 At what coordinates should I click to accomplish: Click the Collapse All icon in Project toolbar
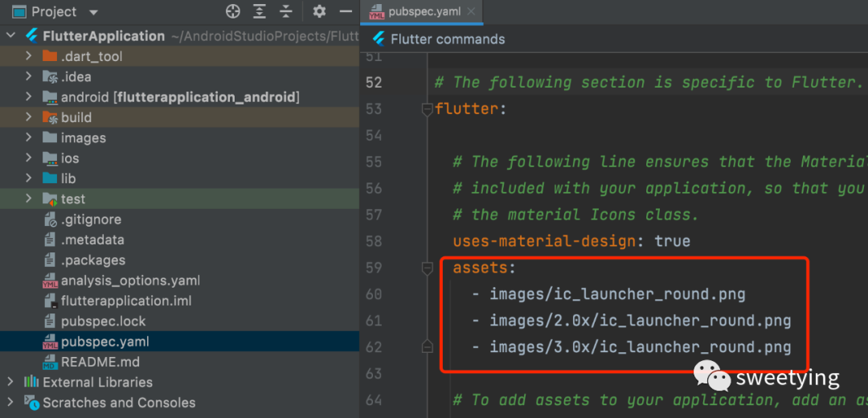click(285, 11)
